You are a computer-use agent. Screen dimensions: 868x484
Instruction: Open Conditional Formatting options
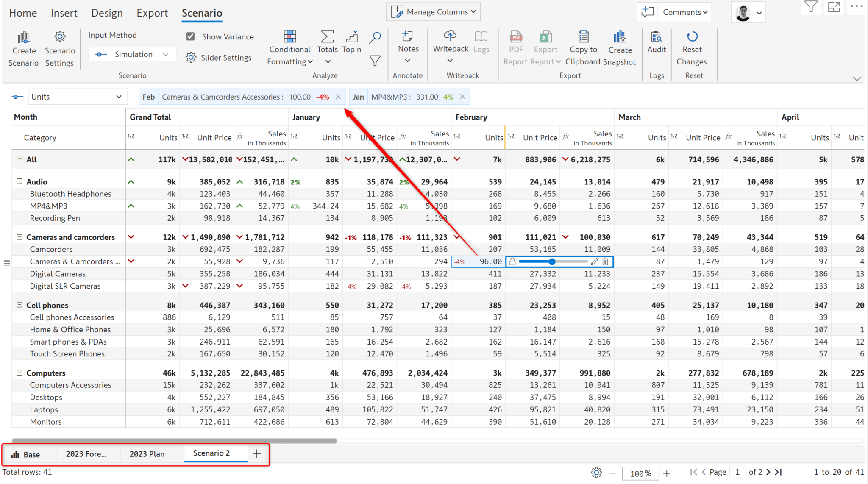[290, 47]
